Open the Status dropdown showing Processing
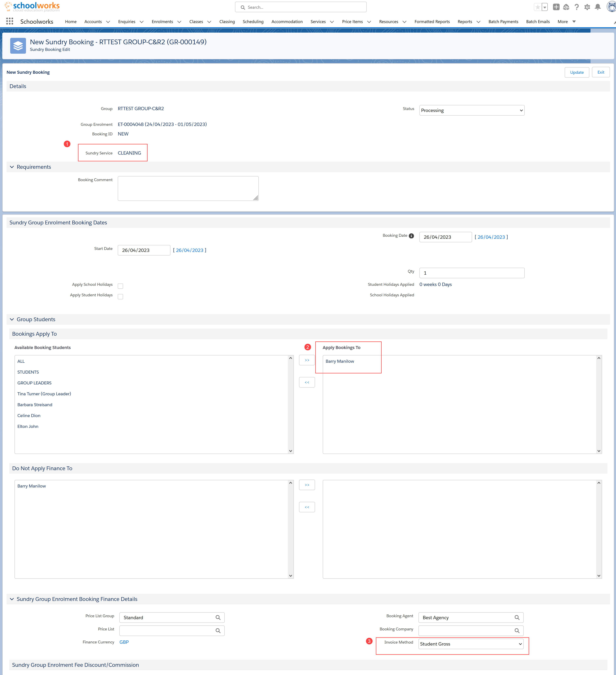This screenshot has width=616, height=675. pyautogui.click(x=471, y=110)
